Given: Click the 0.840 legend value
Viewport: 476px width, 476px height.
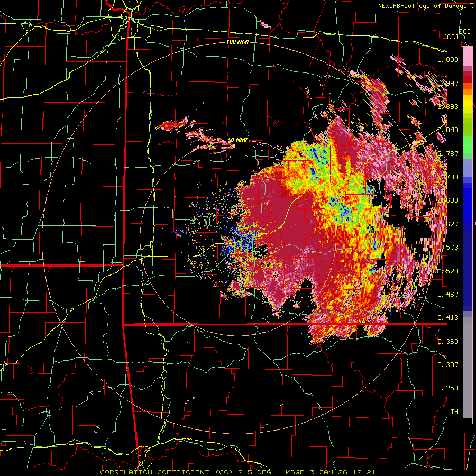Looking at the screenshot, I should pos(448,130).
